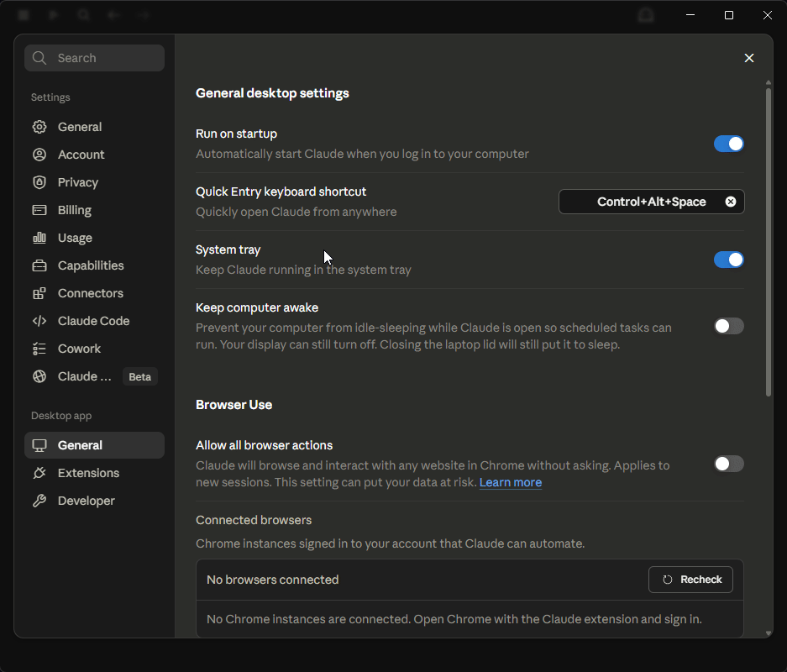Click the vertical scrollbar thumb
Screen dimensions: 787x672
click(x=769, y=243)
